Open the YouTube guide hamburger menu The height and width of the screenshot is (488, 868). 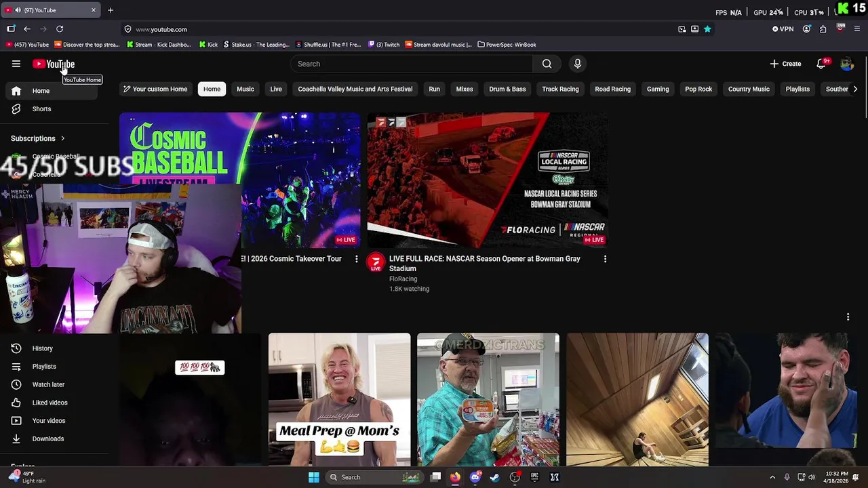pos(16,64)
